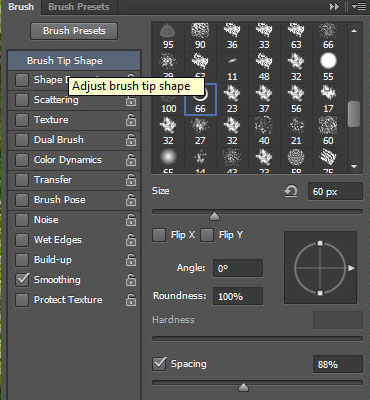This screenshot has width=370, height=400.
Task: Toggle the lock icon for Texture
Action: (x=131, y=120)
